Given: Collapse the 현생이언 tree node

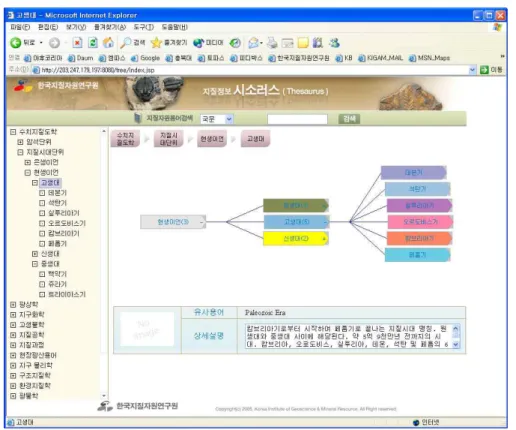Looking at the screenshot, I should pos(28,173).
